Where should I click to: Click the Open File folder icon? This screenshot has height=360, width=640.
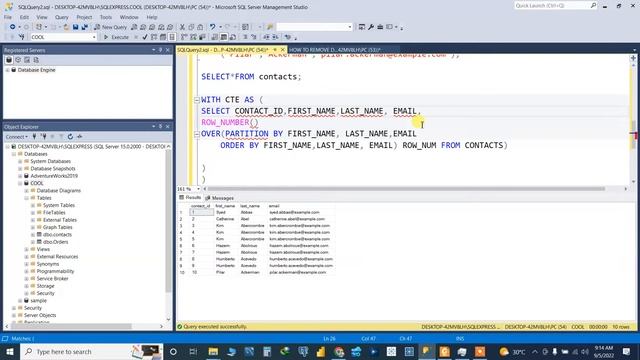point(66,27)
